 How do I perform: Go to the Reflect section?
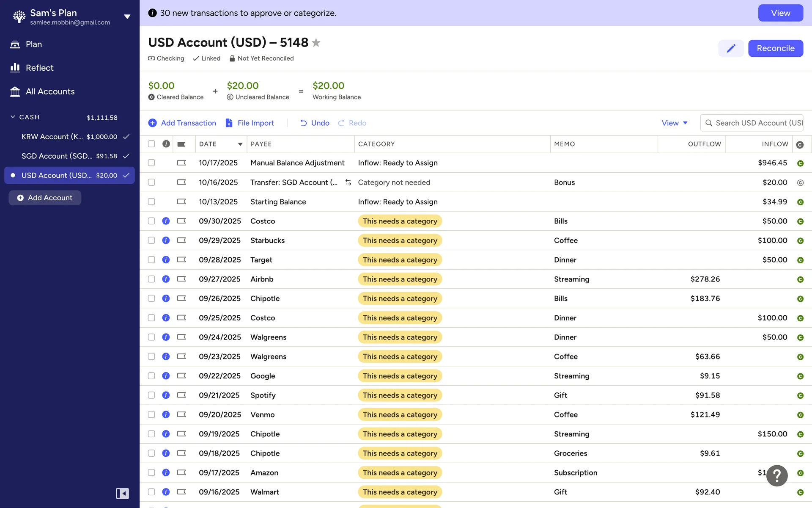coord(39,68)
